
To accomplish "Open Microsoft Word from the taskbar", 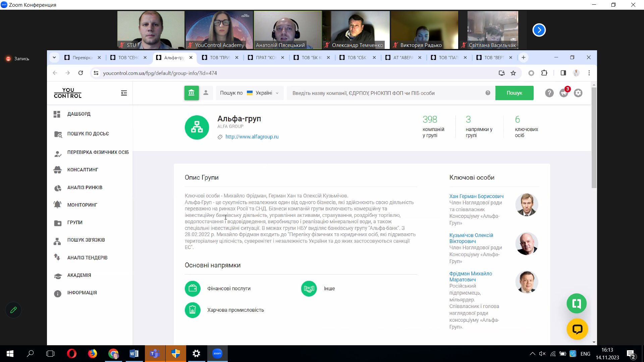I will coord(134,354).
